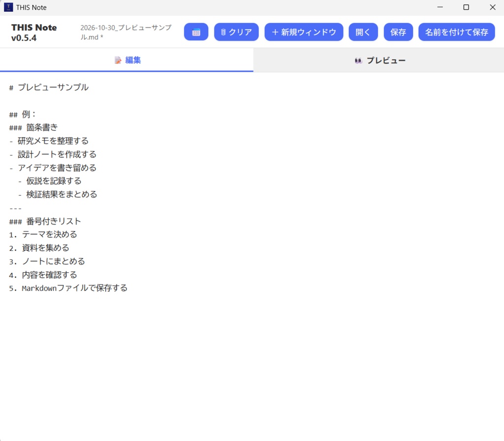
Task: Minimize the THIS Note window
Action: pyautogui.click(x=440, y=7)
